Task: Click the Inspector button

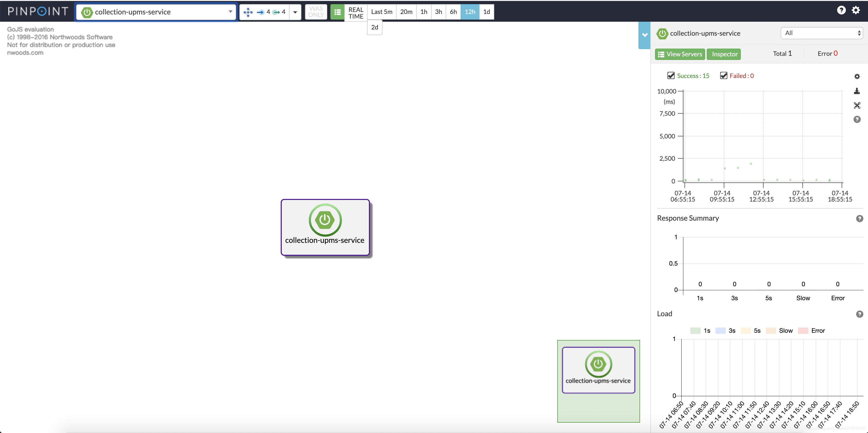Action: coord(724,54)
